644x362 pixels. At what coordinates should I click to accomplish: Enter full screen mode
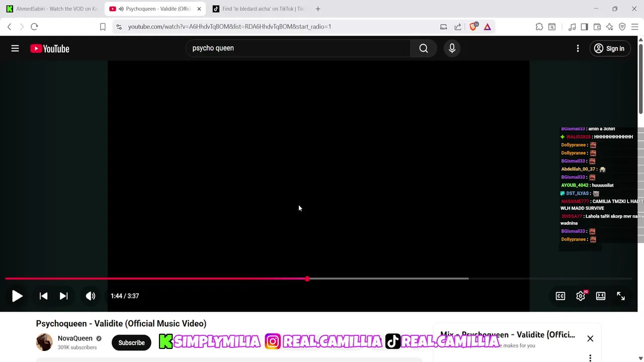[x=621, y=296]
